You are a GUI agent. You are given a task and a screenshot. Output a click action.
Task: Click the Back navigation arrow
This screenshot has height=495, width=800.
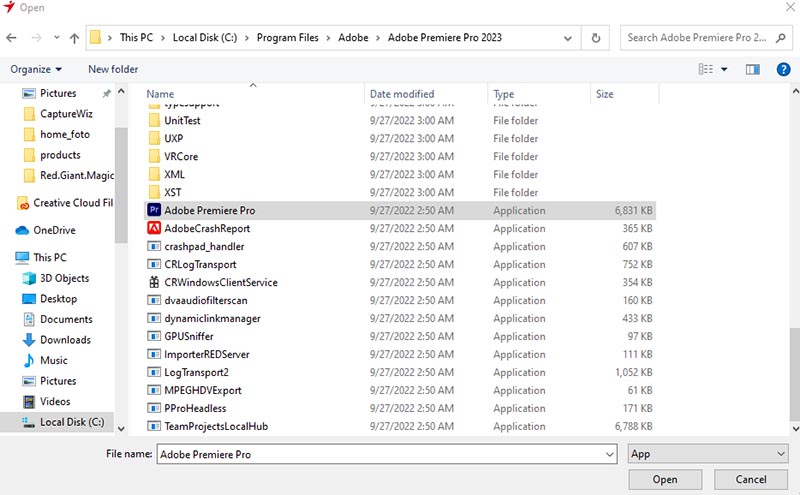coord(11,38)
